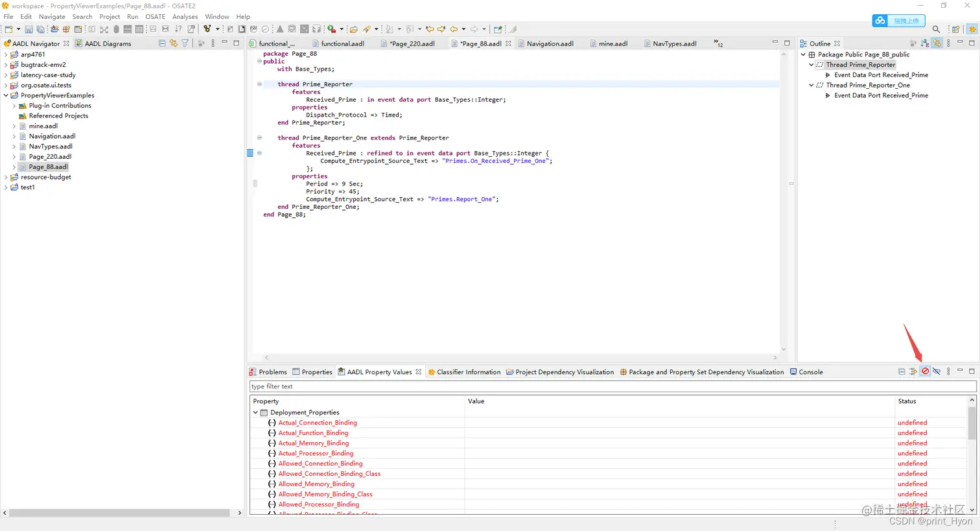Open the filter funnel in AADL Navigator
The image size is (980, 531).
(185, 43)
